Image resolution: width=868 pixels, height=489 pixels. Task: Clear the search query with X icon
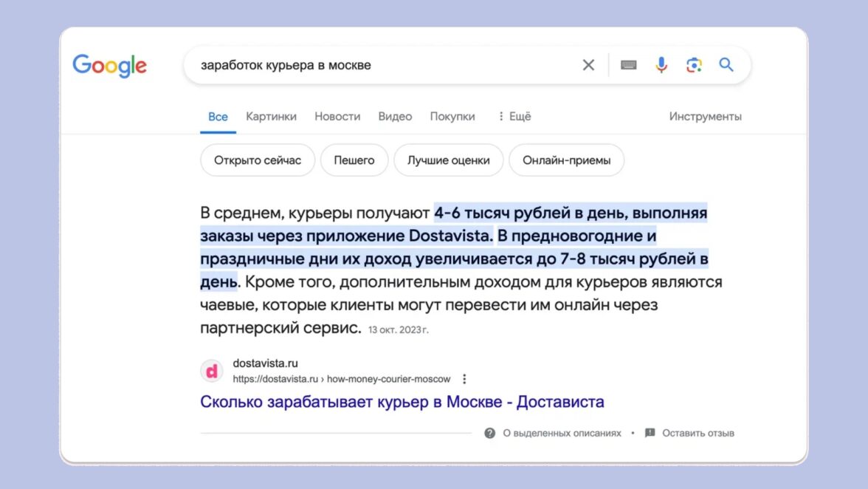(x=588, y=65)
